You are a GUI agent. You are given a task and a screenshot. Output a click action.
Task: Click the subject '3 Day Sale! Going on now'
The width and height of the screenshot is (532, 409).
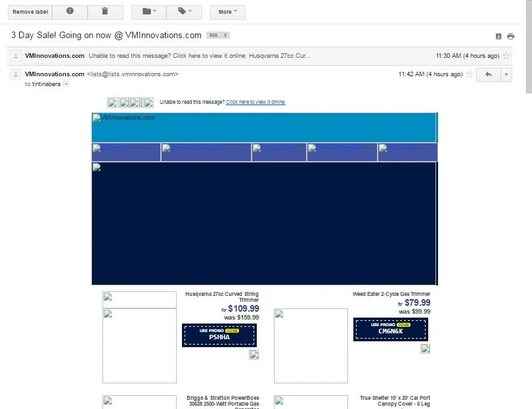pyautogui.click(x=106, y=36)
